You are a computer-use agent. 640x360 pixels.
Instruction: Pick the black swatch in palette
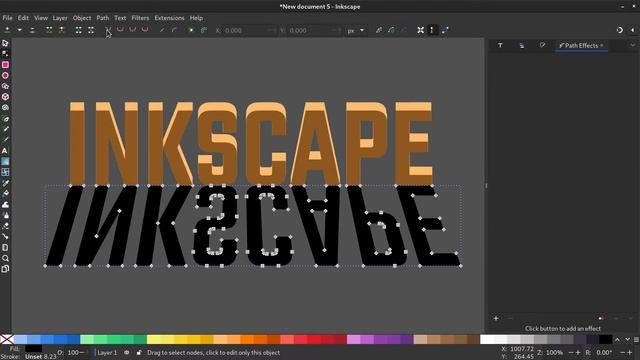click(x=605, y=339)
